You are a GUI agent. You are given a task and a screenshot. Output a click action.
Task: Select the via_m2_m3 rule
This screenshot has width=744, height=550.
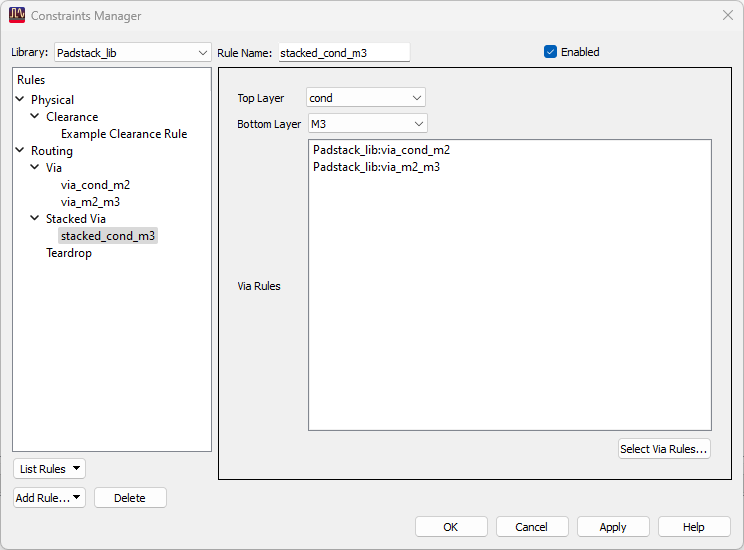(90, 202)
